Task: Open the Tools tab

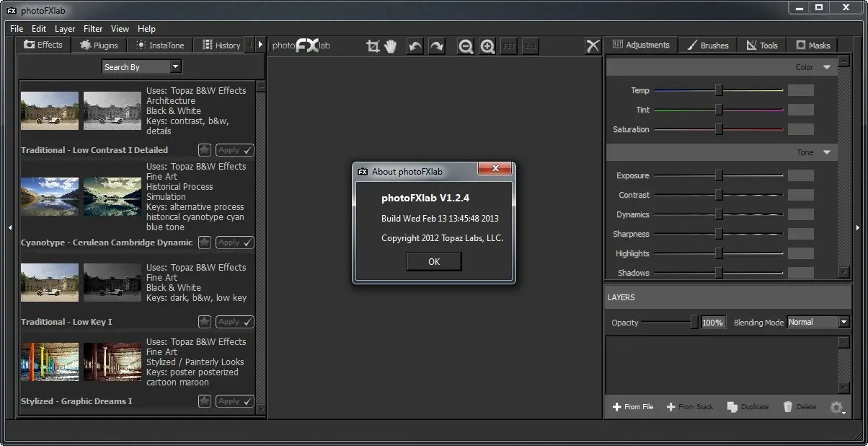Action: click(x=761, y=45)
